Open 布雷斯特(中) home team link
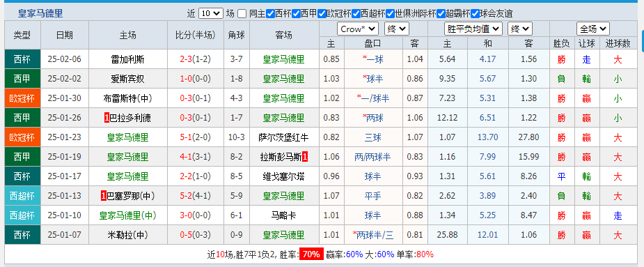644x267 pixels. point(127,98)
